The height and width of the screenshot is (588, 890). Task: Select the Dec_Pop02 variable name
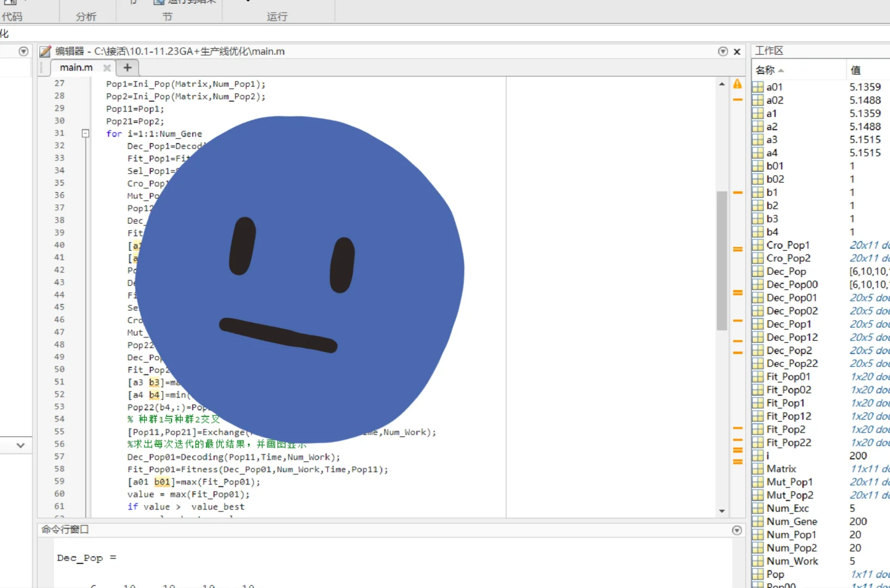tap(792, 311)
